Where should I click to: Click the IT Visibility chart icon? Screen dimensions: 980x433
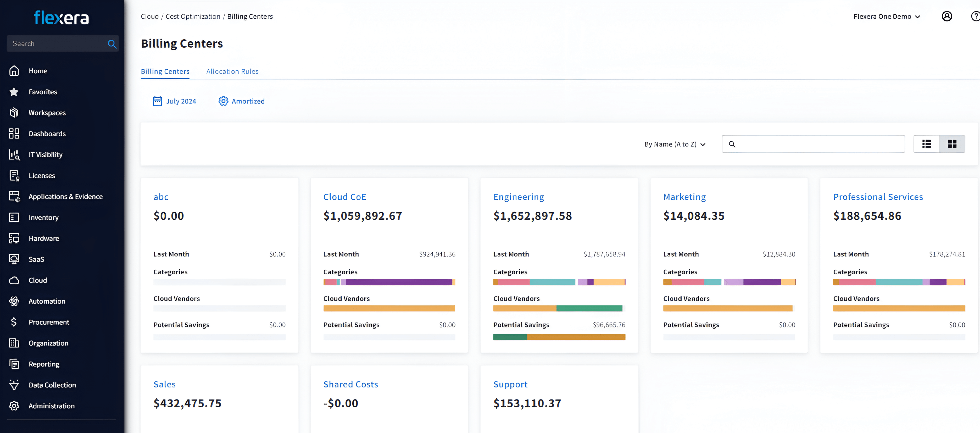pos(14,154)
